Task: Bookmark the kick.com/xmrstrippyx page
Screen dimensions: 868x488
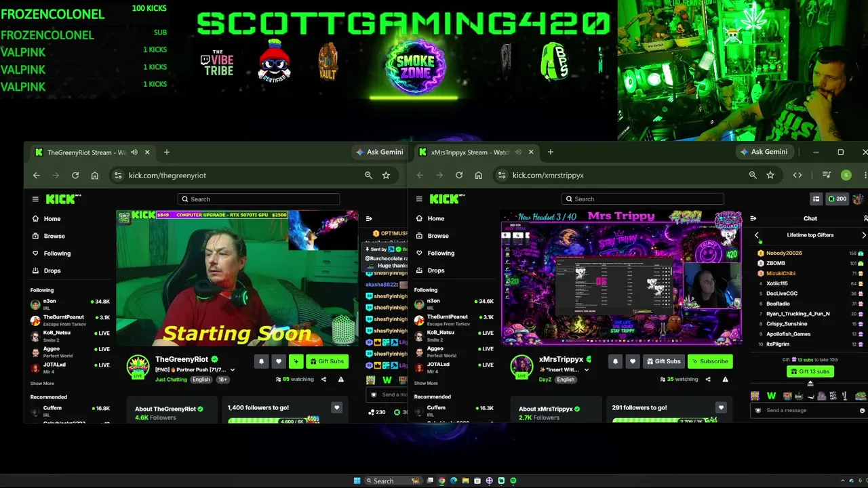Action: 770,176
